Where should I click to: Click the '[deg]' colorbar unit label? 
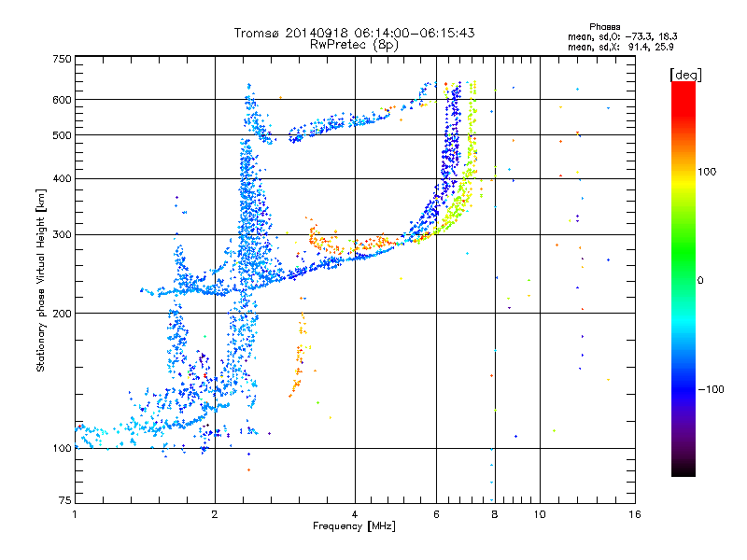point(685,75)
